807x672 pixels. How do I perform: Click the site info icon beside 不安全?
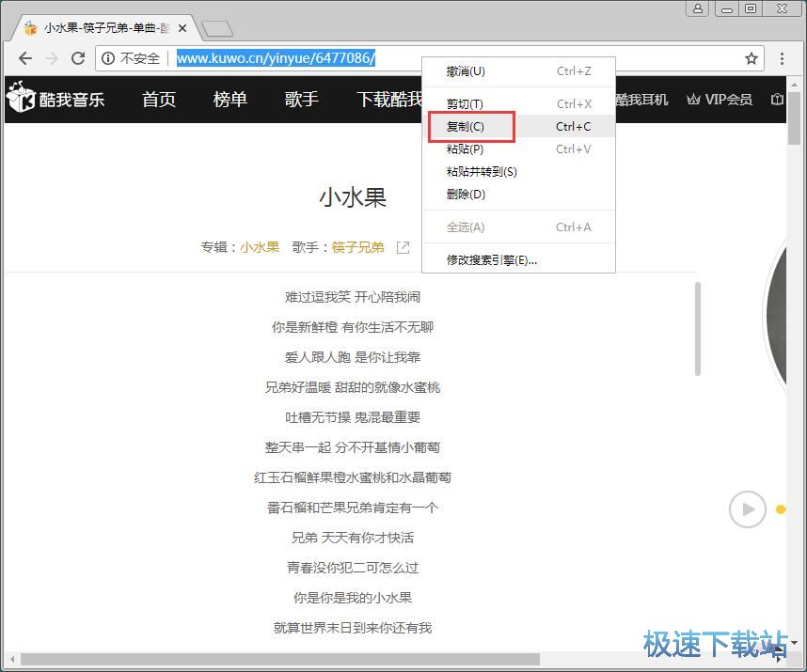click(x=108, y=58)
